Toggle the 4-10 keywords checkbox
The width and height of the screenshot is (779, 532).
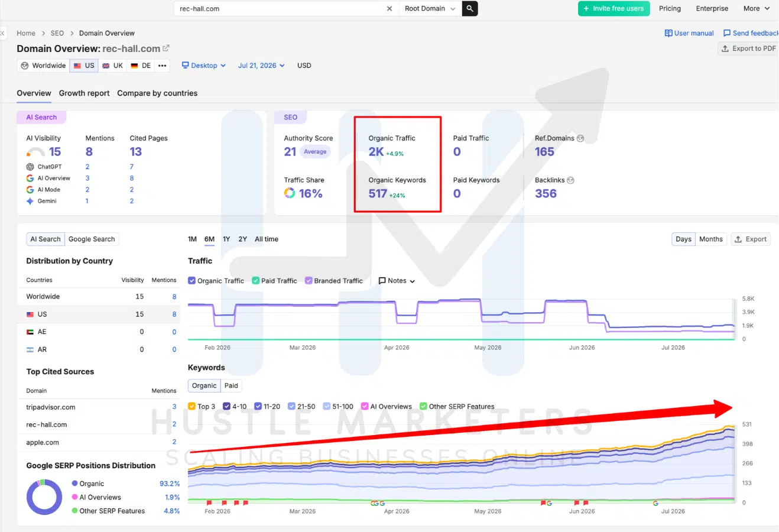coord(227,406)
